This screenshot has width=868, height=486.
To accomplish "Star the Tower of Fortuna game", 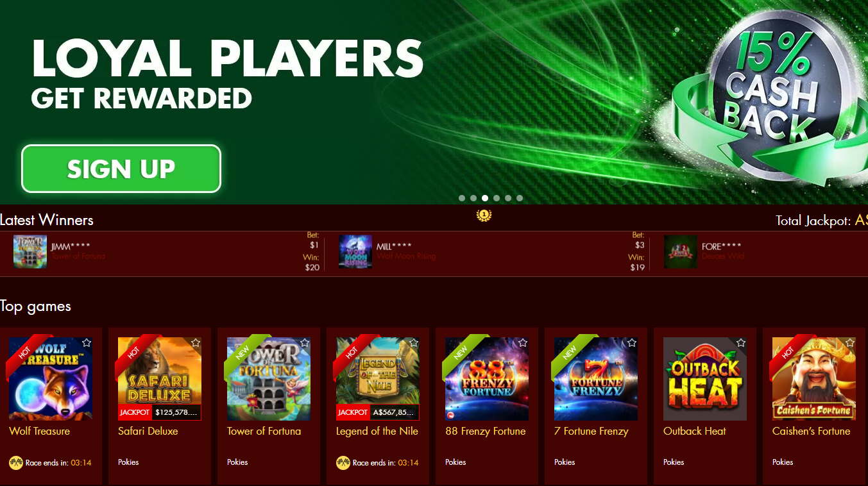I will click(x=305, y=343).
